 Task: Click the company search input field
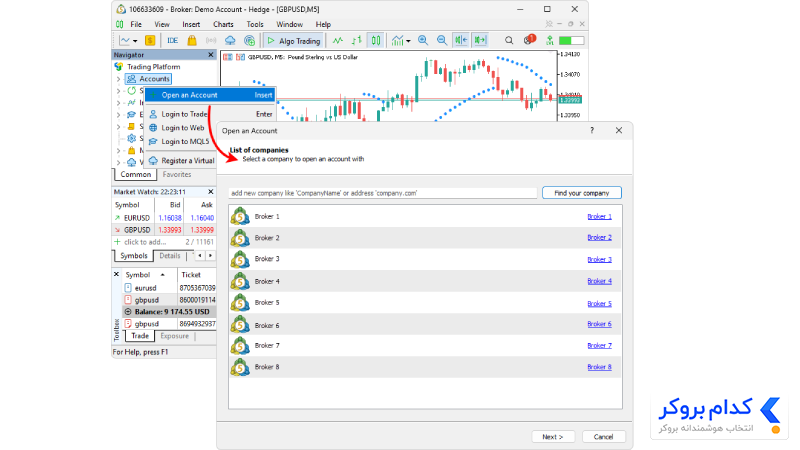(x=383, y=193)
